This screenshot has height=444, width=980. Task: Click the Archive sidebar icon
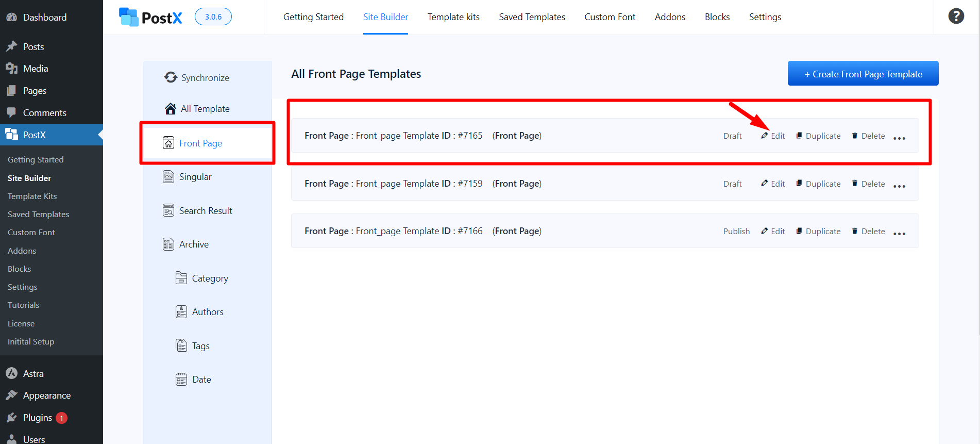tap(168, 244)
